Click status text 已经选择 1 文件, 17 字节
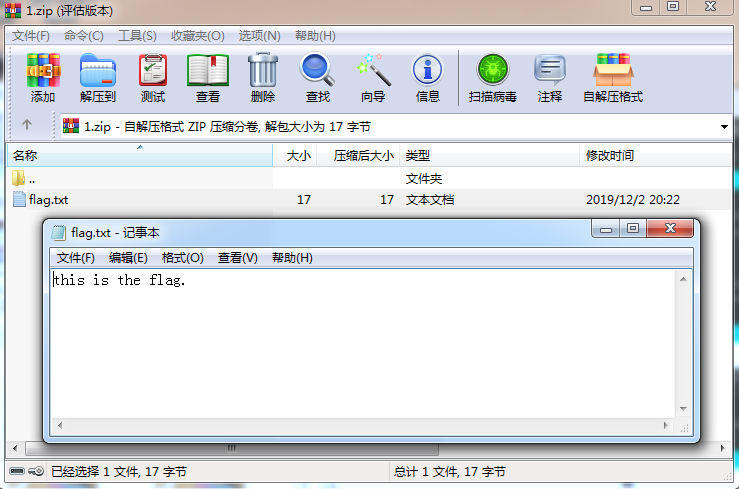Screen dimensions: 739x489 (119, 472)
